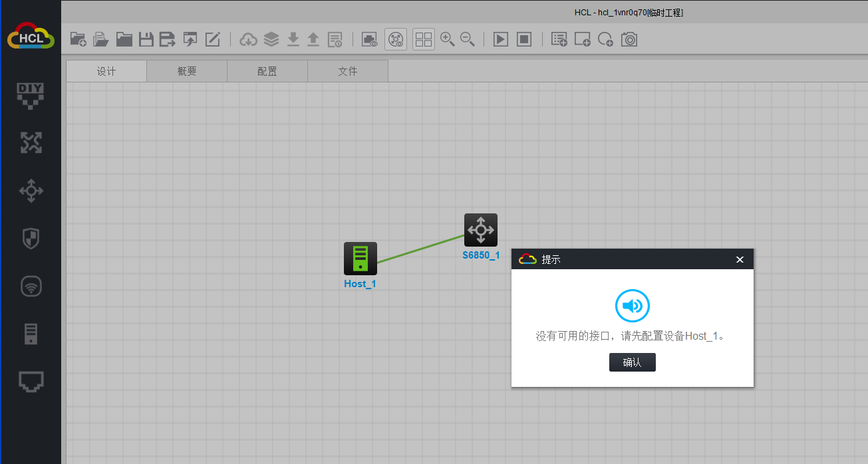Switch to the 配置 tab

tap(267, 71)
